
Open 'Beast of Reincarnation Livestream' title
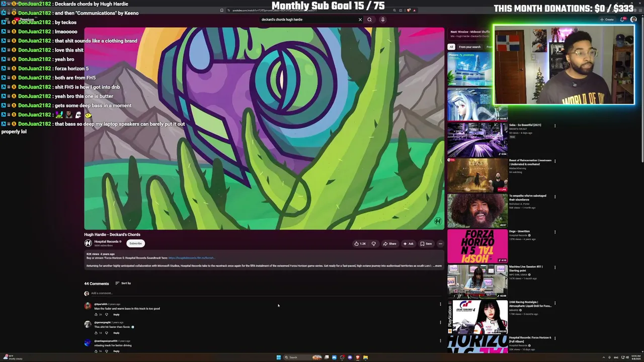point(530,162)
